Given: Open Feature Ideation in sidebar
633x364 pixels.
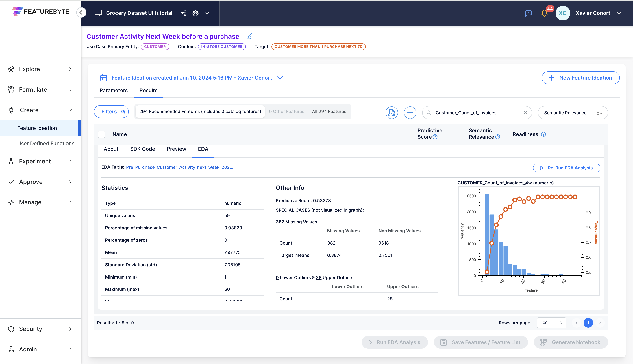Looking at the screenshot, I should tap(40, 128).
